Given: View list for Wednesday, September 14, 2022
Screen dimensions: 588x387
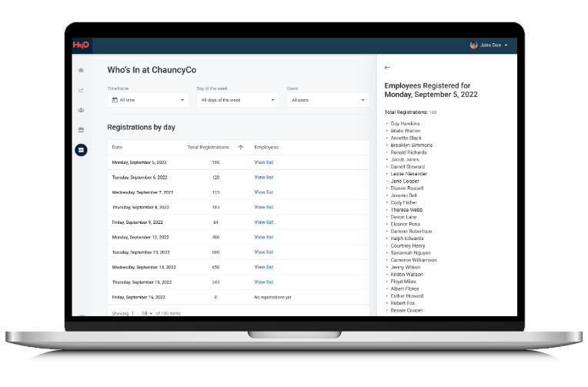Looking at the screenshot, I should coord(264,268).
